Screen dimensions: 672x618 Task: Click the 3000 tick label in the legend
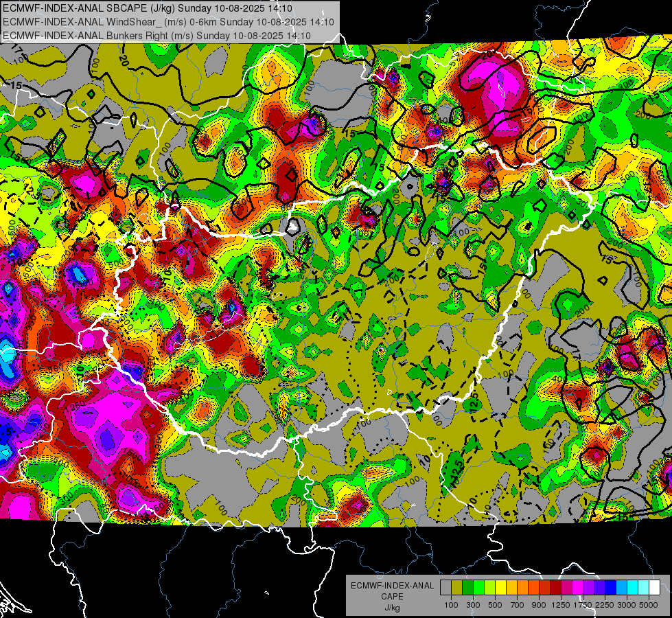tap(627, 606)
